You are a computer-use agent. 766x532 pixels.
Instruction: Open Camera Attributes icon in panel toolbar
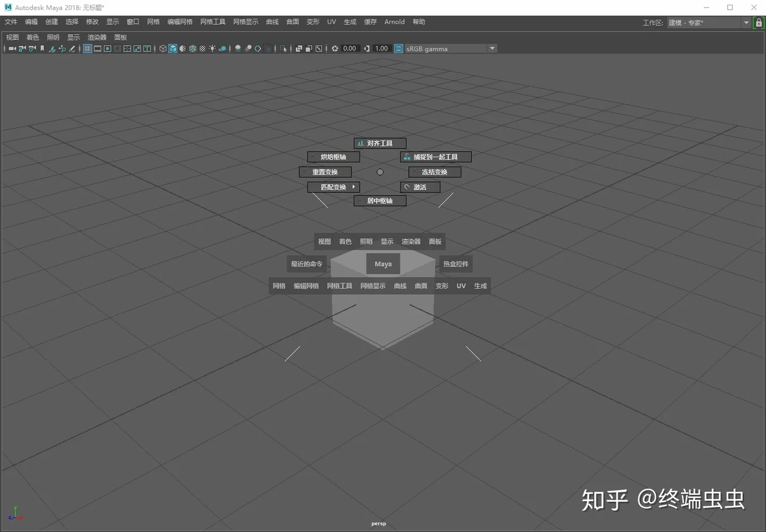(32, 48)
